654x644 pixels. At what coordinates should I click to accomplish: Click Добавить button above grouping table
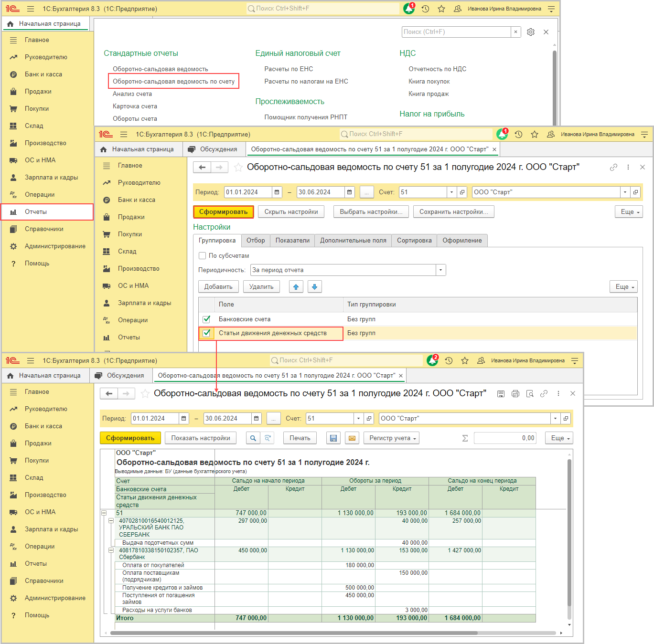click(218, 287)
